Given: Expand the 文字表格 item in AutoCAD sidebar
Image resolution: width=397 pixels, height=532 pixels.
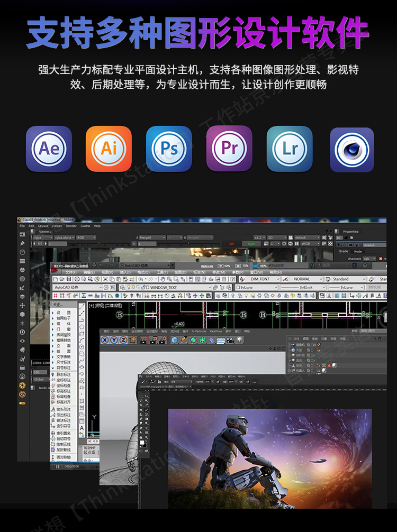Looking at the screenshot, I should [63, 357].
